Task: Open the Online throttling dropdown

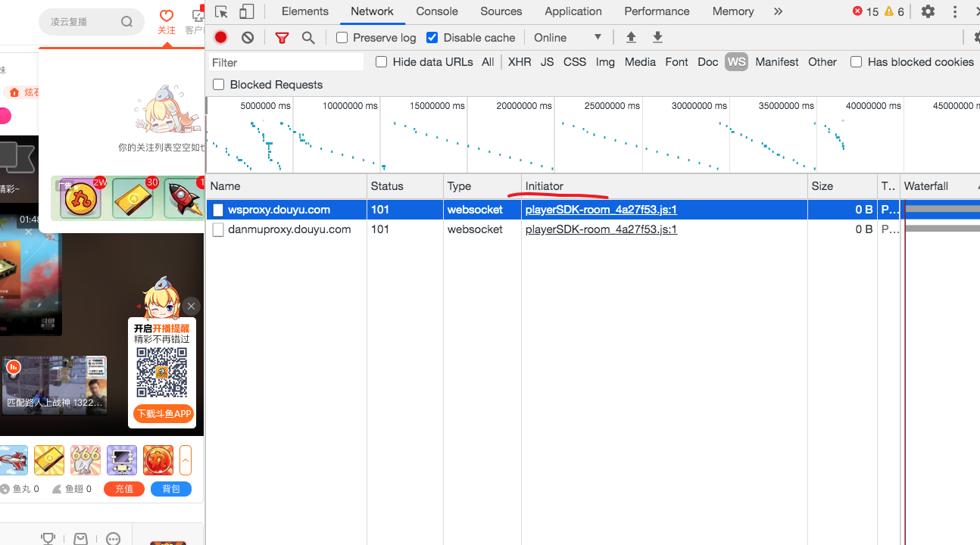Action: tap(567, 37)
